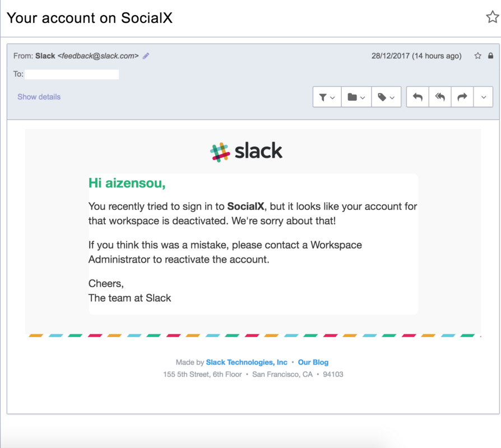The image size is (501, 448).
Task: Open the move-to-folder dropdown
Action: (356, 97)
